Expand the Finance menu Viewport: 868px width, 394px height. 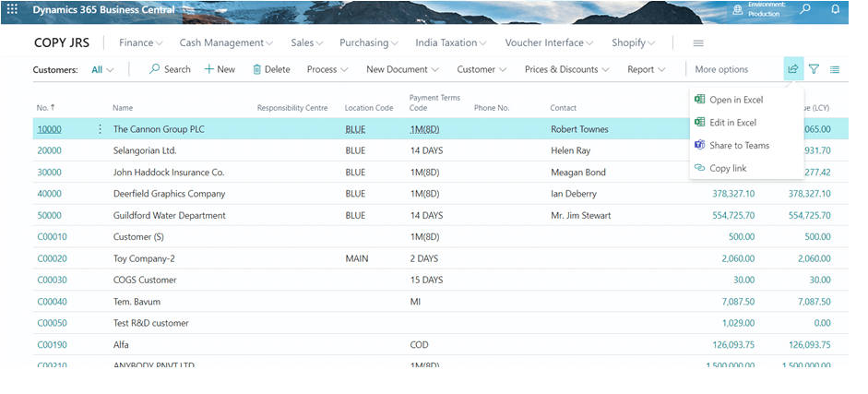140,42
